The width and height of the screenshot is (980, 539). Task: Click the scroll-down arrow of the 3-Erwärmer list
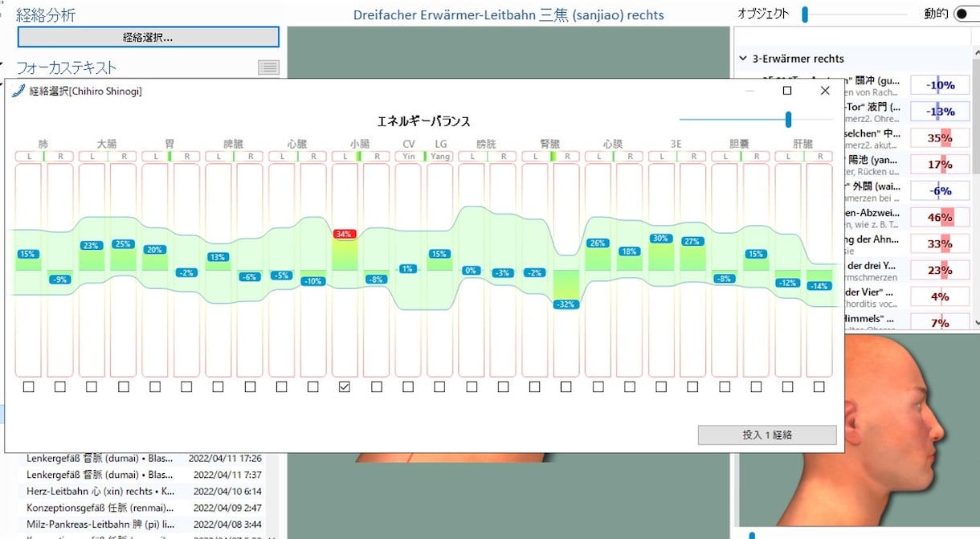click(x=976, y=322)
